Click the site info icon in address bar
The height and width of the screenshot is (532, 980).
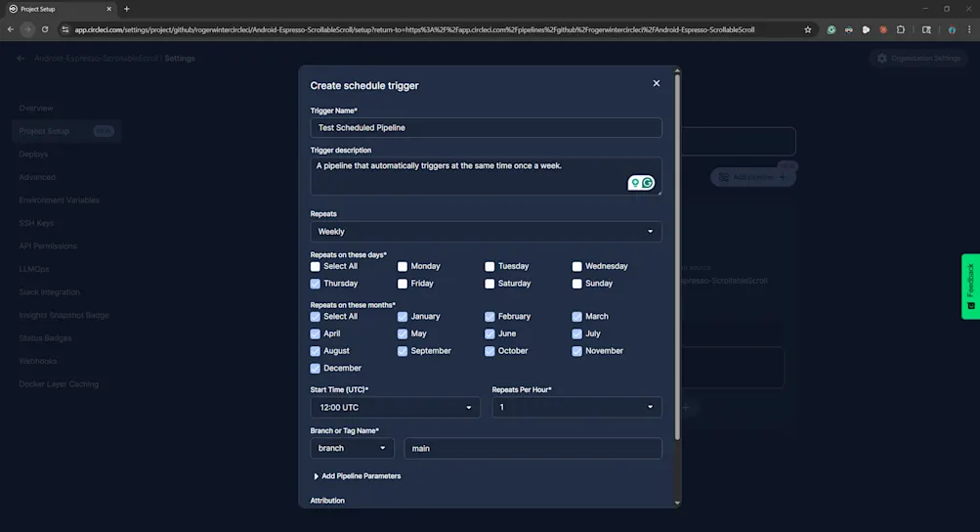[x=65, y=29]
